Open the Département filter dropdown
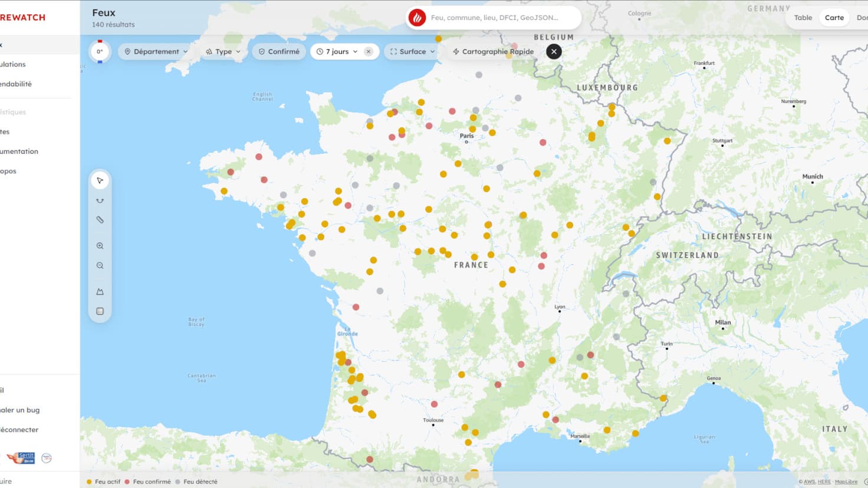Image resolution: width=868 pixels, height=488 pixels. click(156, 51)
